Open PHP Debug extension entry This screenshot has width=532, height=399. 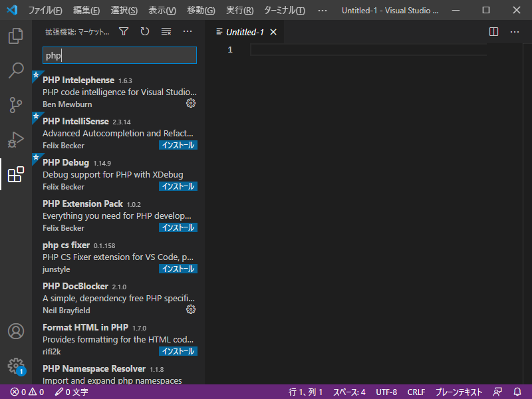click(118, 174)
